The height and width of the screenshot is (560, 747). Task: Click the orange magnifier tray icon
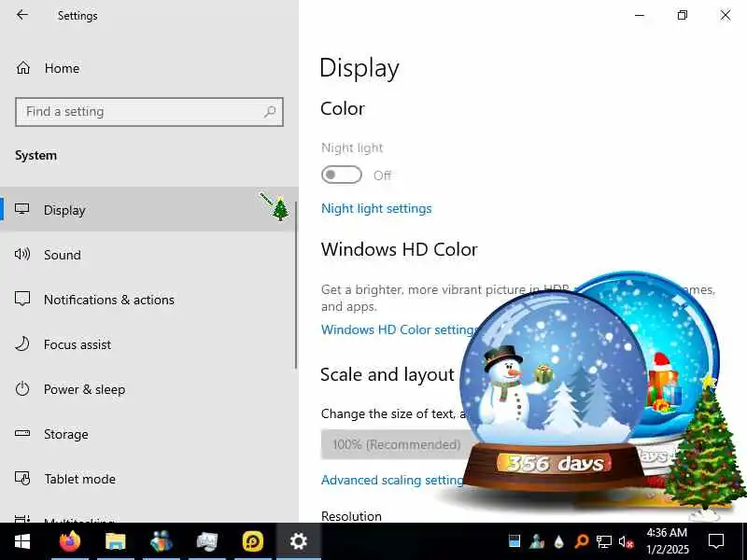[581, 541]
